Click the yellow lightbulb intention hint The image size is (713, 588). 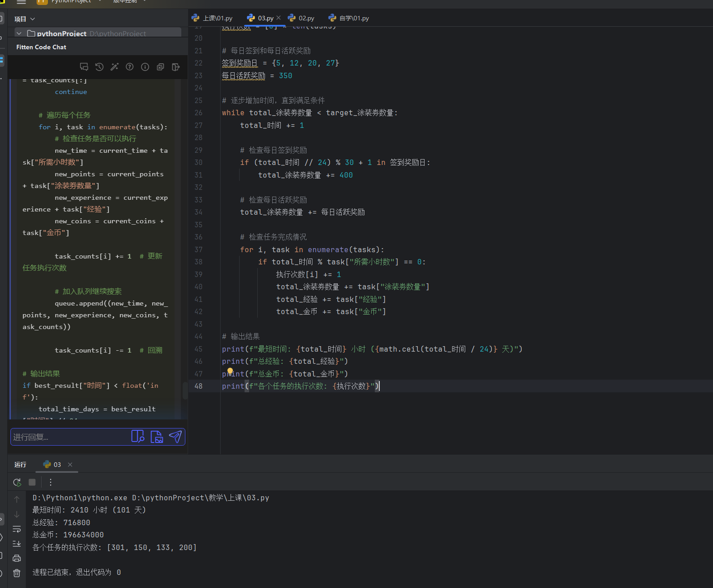pos(230,372)
